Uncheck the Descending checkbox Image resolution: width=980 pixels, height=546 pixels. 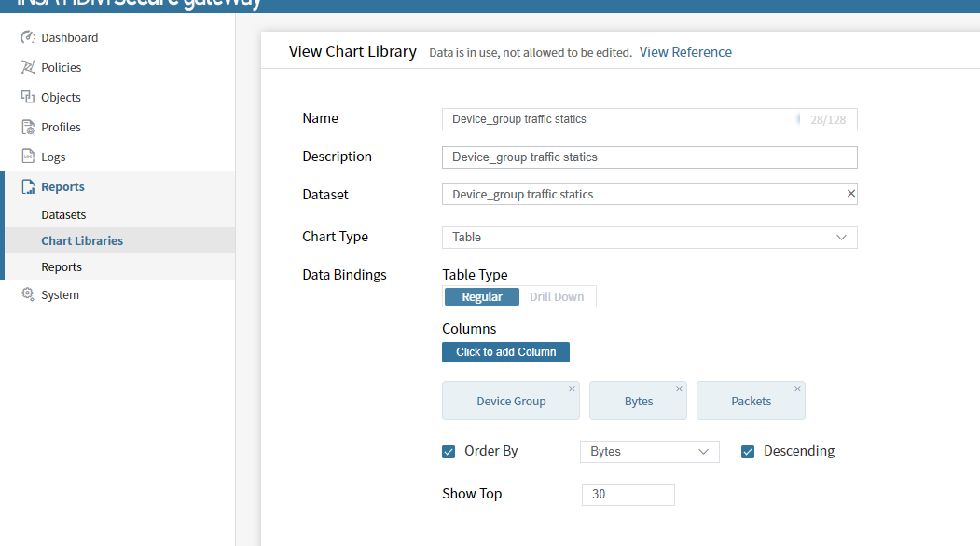pos(748,452)
